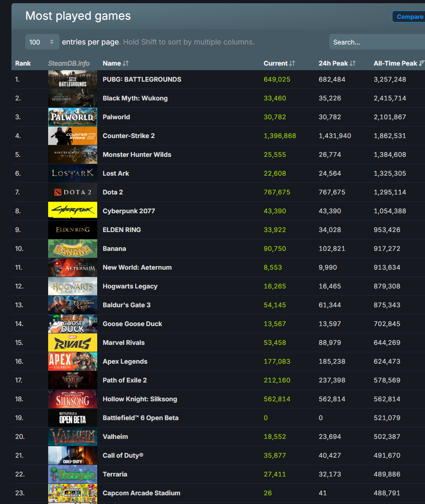425x504 pixels.
Task: Open the New World: Aeternum name link
Action: [x=137, y=267]
